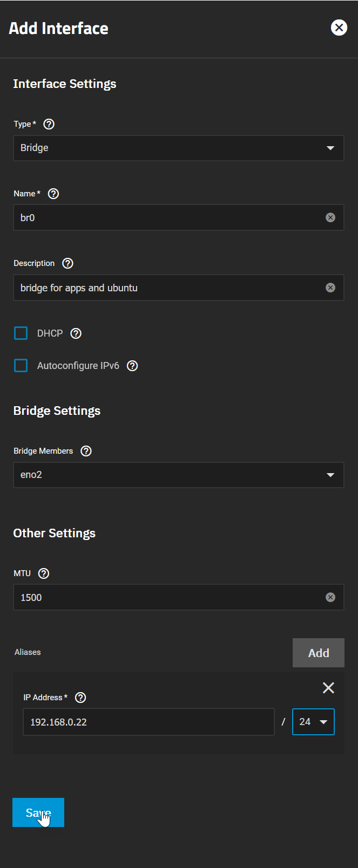Clear the br0 name field

[330, 217]
